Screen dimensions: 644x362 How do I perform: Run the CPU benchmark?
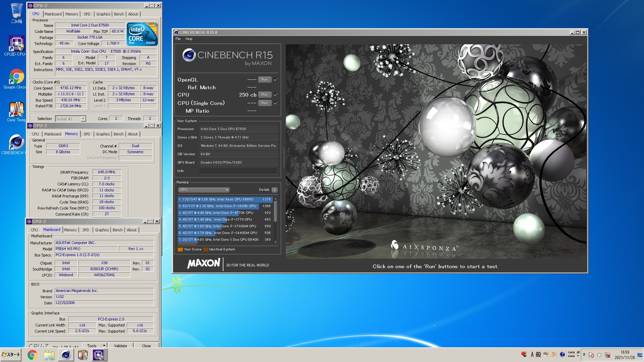click(x=265, y=95)
